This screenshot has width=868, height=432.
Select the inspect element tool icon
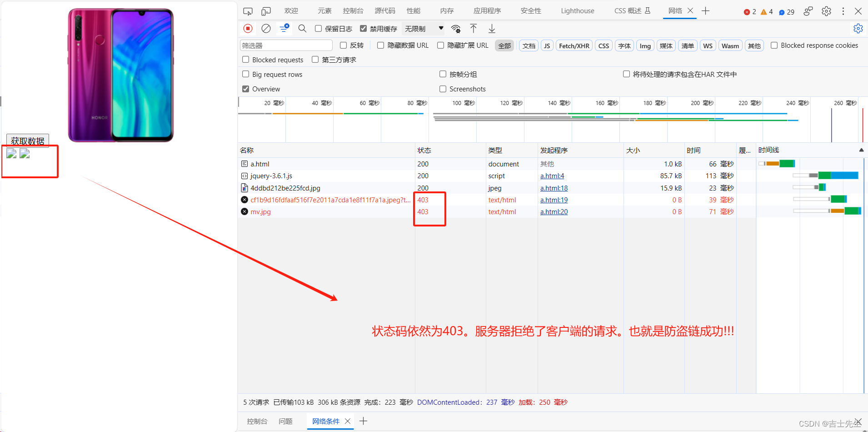click(x=248, y=11)
